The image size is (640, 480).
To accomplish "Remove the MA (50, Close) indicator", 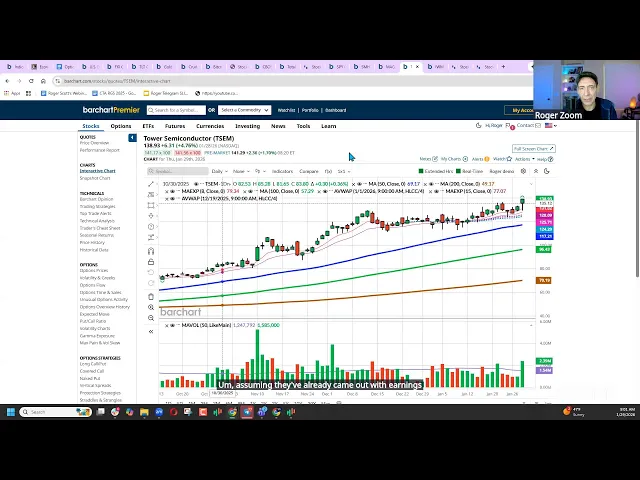I will 354,184.
